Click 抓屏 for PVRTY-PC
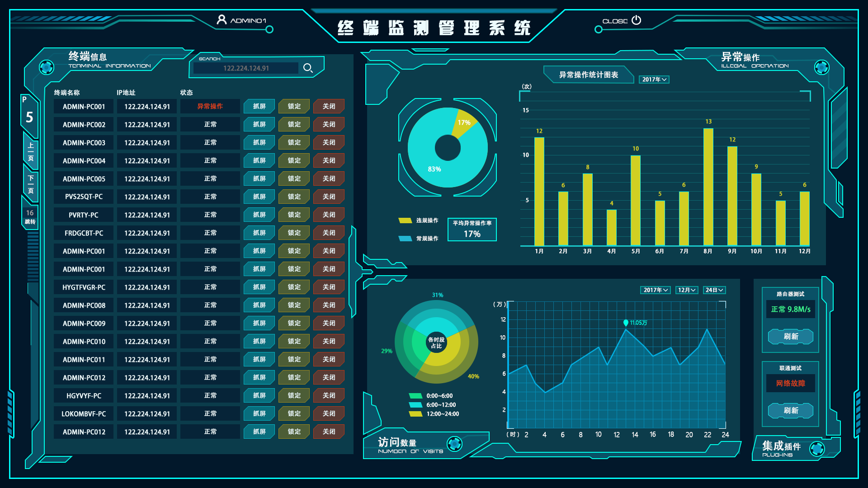 click(259, 215)
